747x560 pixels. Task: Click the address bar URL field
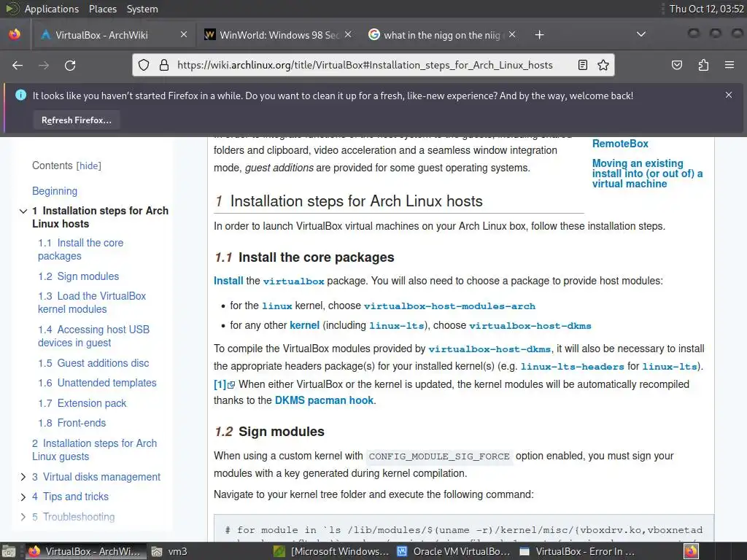tap(365, 65)
